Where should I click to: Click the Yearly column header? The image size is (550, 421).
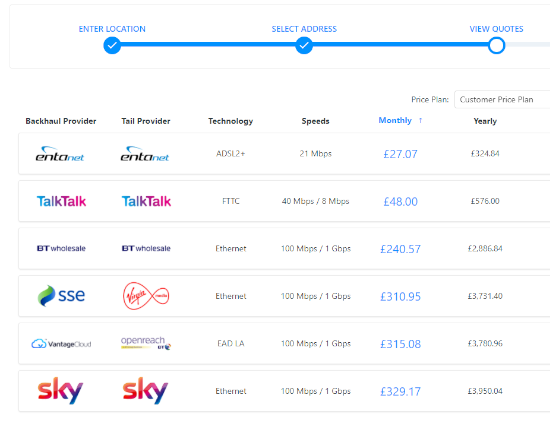point(485,121)
